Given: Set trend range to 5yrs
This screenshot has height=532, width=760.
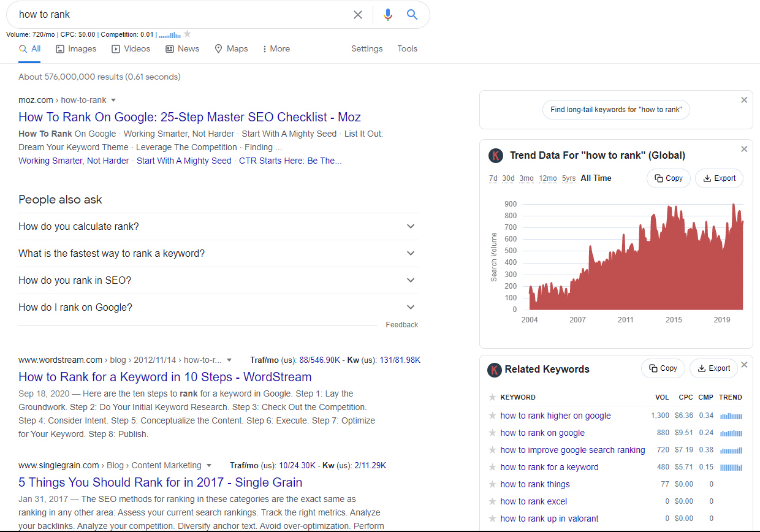Looking at the screenshot, I should coord(569,178).
